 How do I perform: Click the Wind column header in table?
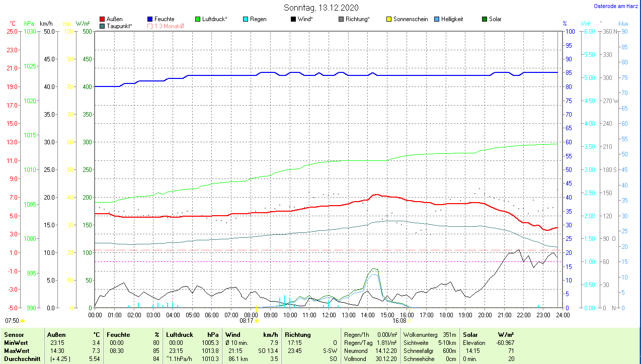[232, 334]
